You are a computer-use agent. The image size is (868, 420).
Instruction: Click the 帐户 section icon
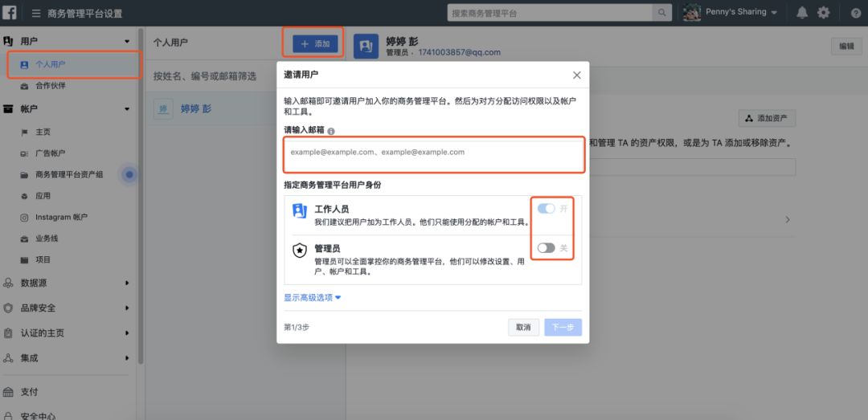[8, 109]
